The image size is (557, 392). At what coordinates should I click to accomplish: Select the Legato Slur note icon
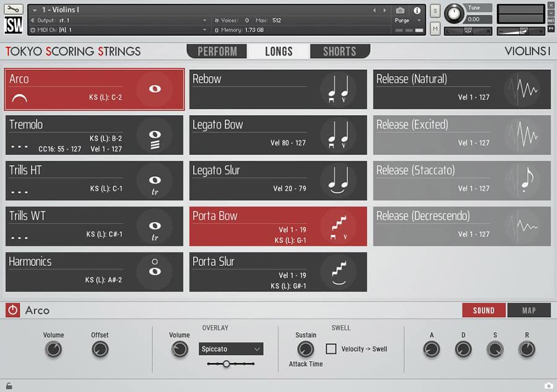coord(340,181)
